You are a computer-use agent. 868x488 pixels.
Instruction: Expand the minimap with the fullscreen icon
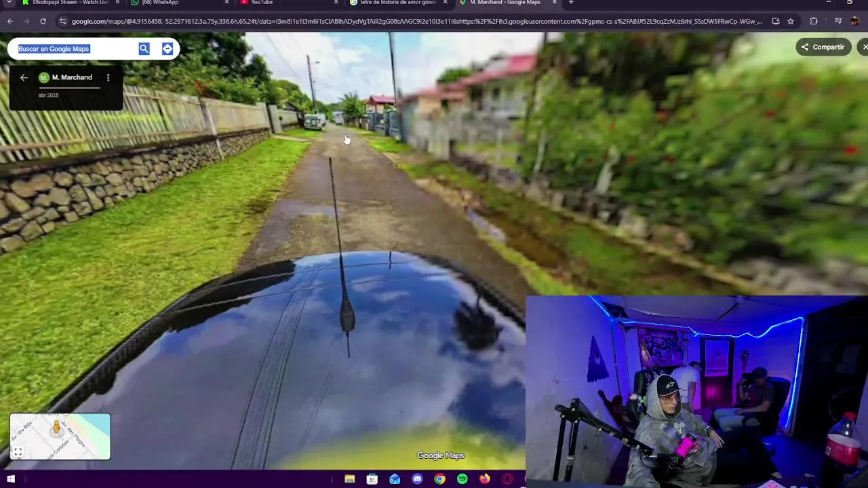18,452
